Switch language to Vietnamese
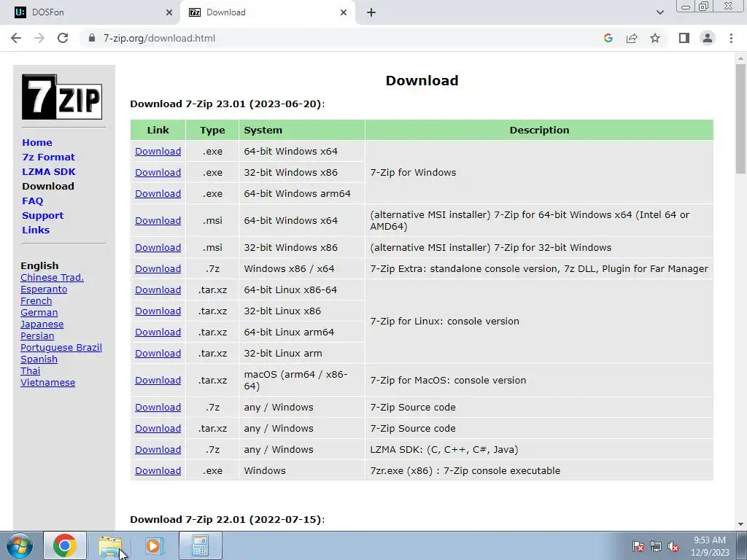The height and width of the screenshot is (560, 747). tap(47, 383)
